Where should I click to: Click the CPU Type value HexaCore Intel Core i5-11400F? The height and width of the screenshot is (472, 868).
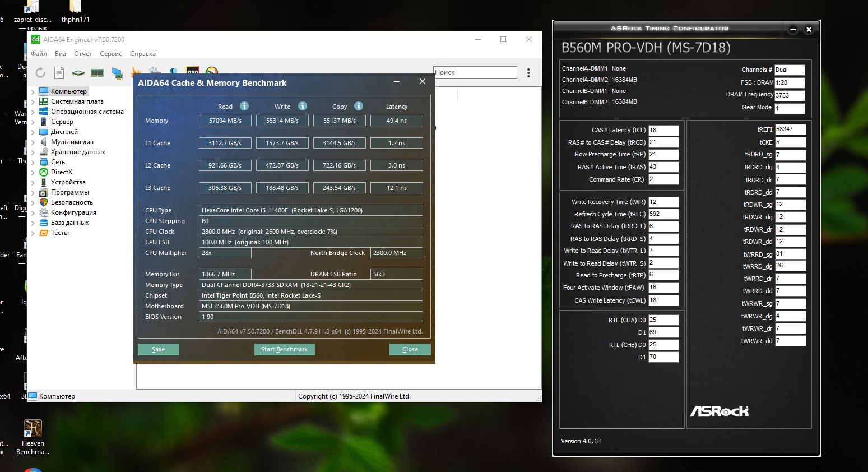point(311,210)
